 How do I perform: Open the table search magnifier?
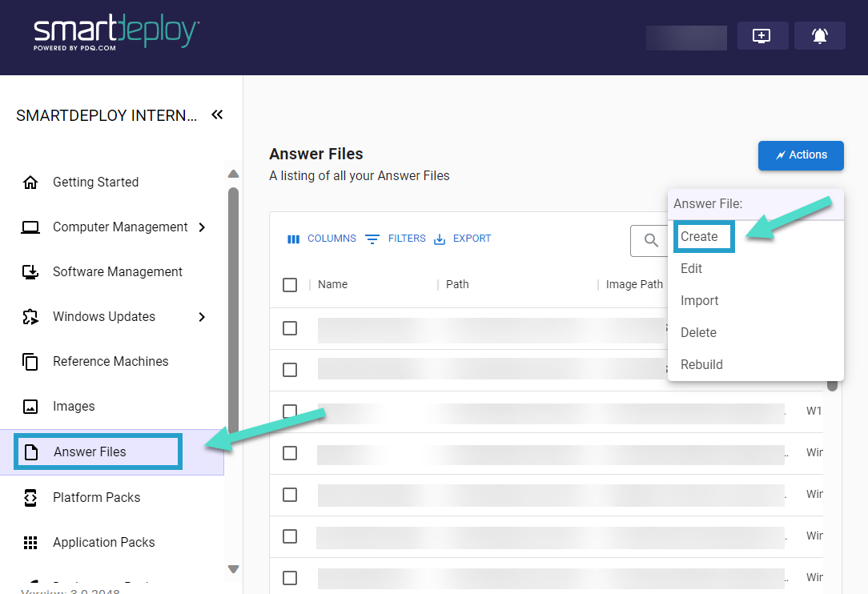coord(652,240)
